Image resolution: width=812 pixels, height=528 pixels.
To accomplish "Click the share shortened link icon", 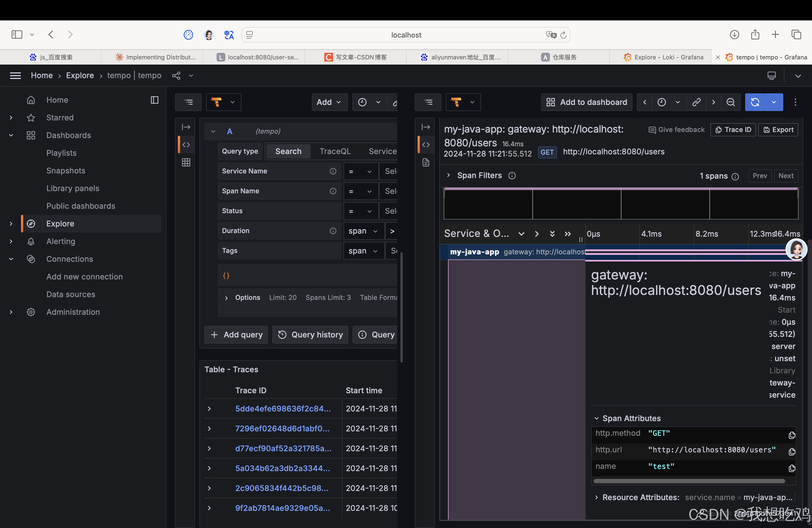I will point(176,75).
